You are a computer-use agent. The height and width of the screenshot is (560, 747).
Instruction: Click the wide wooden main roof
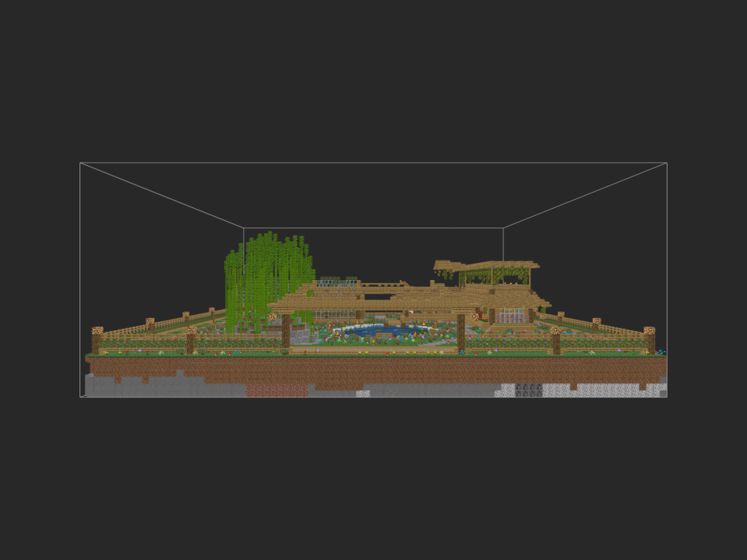pos(409,299)
